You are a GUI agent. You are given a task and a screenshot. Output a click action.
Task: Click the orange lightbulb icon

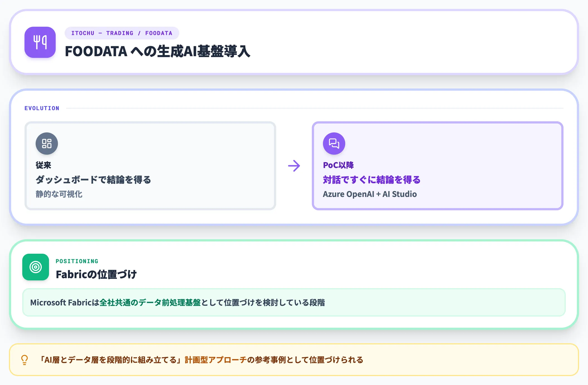pos(24,360)
